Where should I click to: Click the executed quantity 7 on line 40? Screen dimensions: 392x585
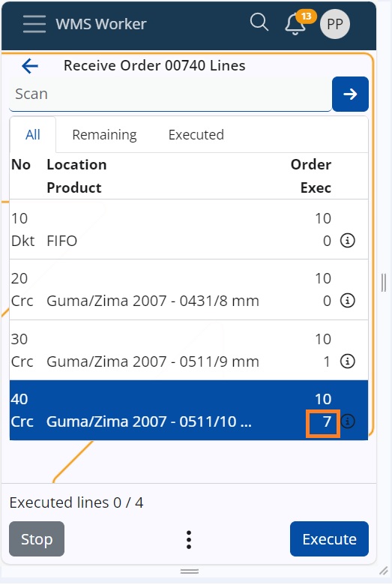[x=323, y=424]
